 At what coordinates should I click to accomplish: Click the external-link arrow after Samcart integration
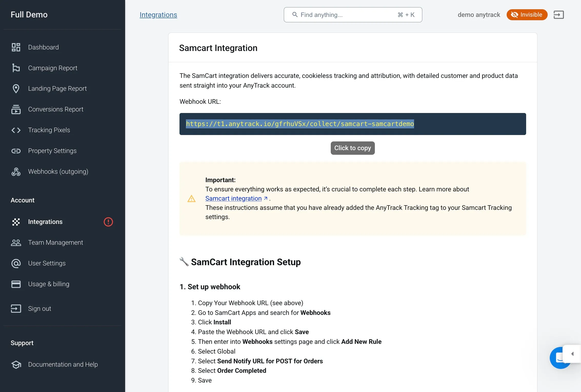[x=266, y=198]
